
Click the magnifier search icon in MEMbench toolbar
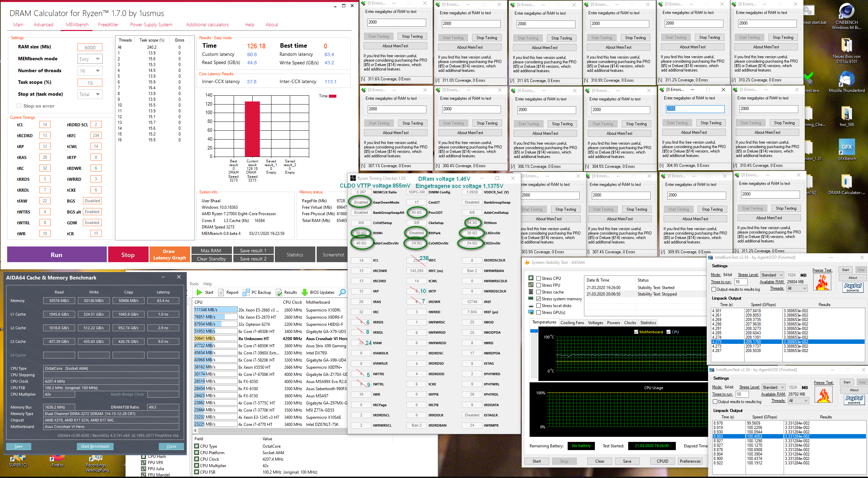click(343, 292)
